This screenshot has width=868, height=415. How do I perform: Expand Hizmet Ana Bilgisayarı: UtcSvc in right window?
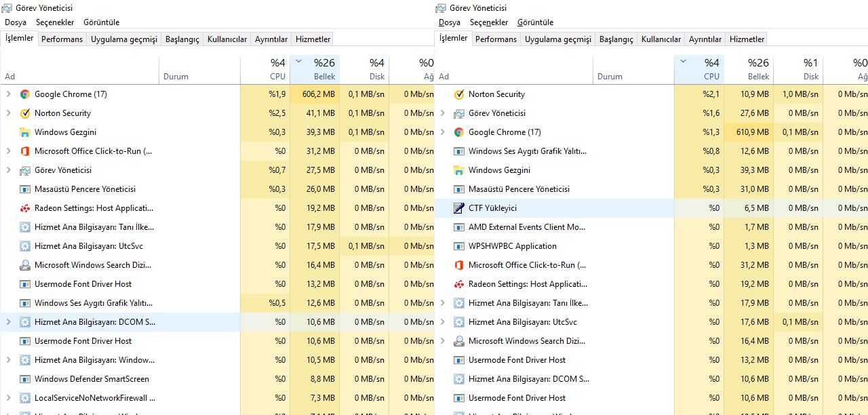click(x=442, y=322)
